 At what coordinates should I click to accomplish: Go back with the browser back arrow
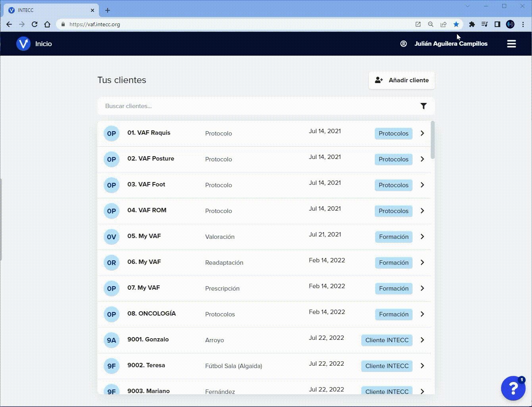9,24
